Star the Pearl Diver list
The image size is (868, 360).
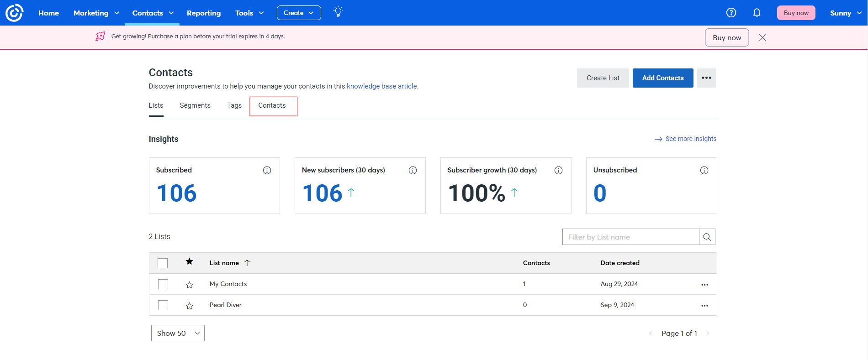pyautogui.click(x=189, y=306)
